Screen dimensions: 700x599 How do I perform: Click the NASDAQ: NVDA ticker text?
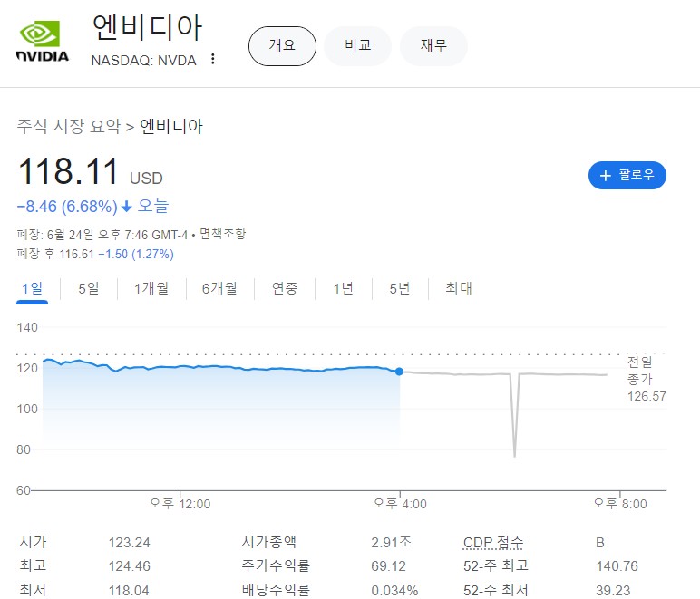[x=144, y=60]
